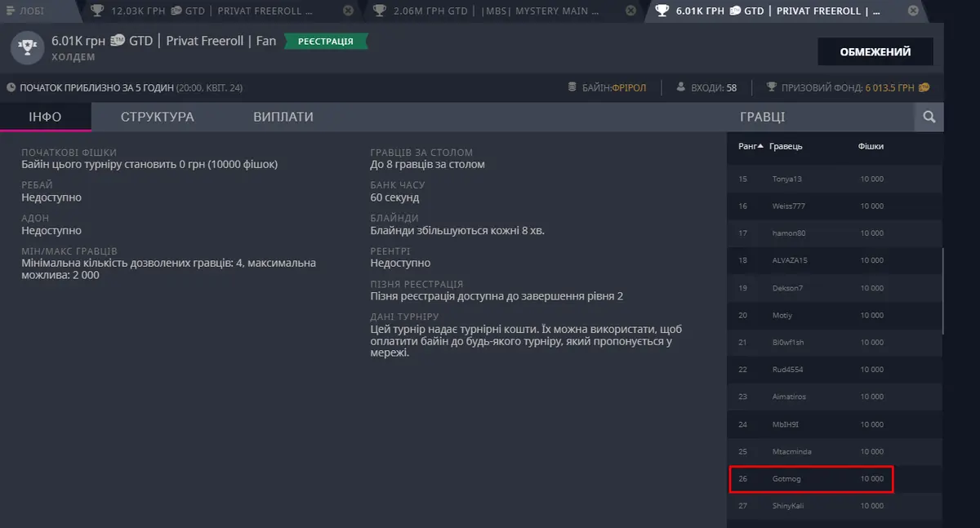Sort players by Ранг column arrow
Screen dimensions: 980x528
click(761, 146)
